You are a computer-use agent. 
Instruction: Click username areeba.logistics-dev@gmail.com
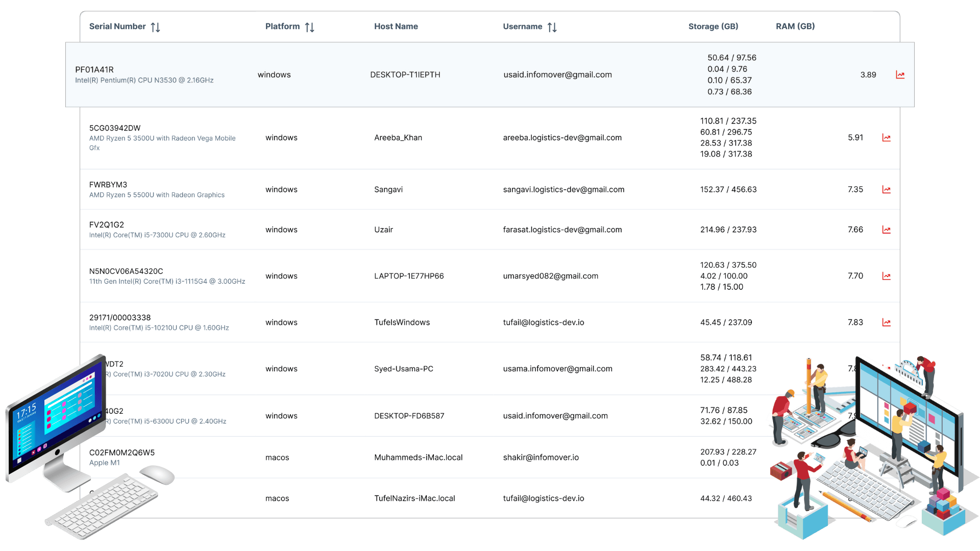562,138
